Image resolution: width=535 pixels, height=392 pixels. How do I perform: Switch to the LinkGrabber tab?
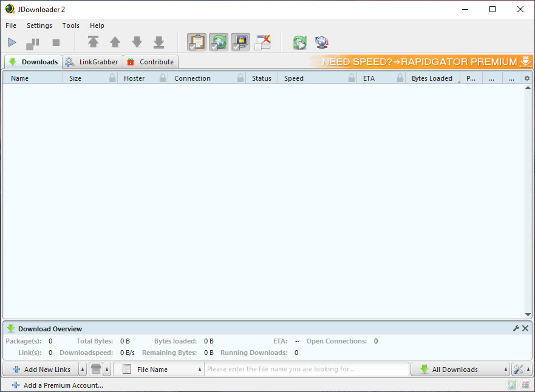pos(92,61)
